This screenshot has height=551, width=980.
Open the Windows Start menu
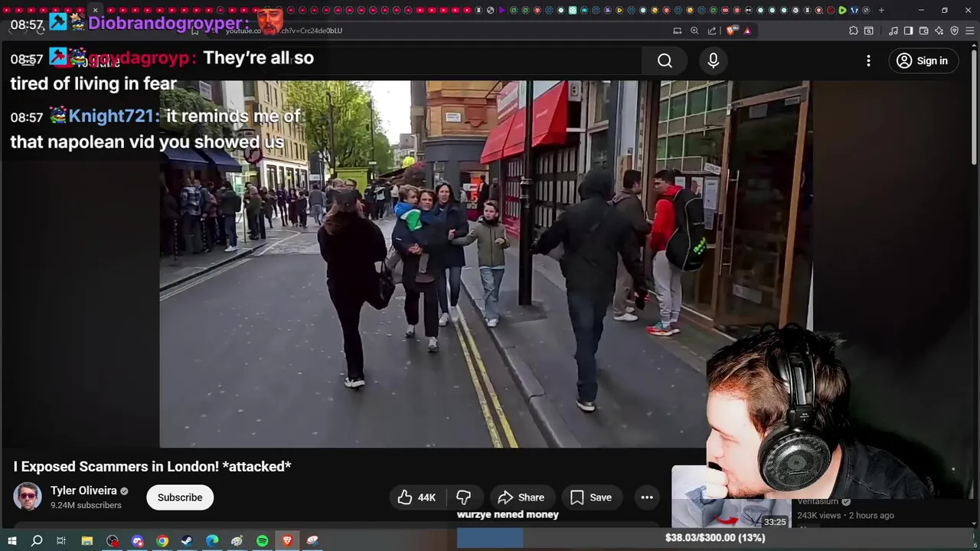(x=11, y=541)
